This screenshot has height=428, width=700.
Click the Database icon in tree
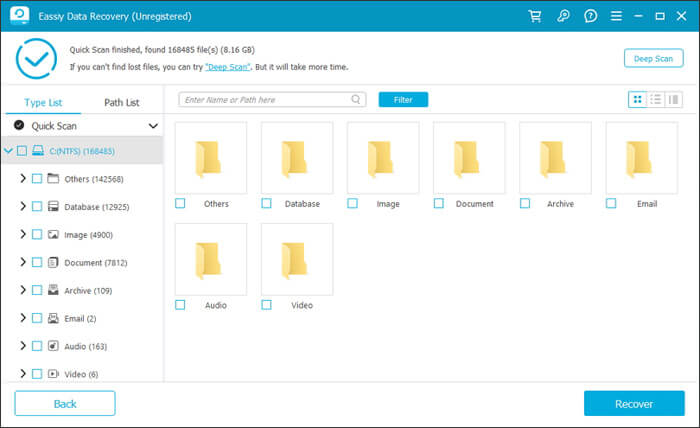tap(53, 206)
